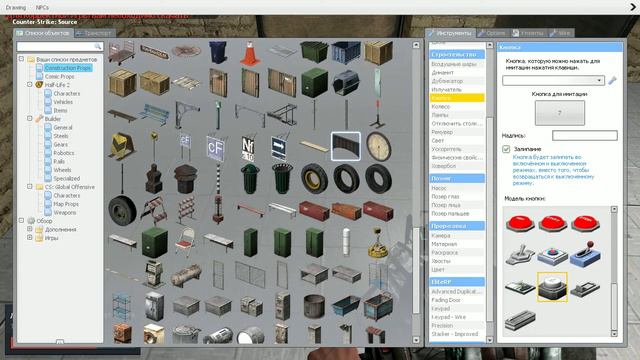The height and width of the screenshot is (360, 640).
Task: Select the Материал tool
Action: click(x=457, y=244)
